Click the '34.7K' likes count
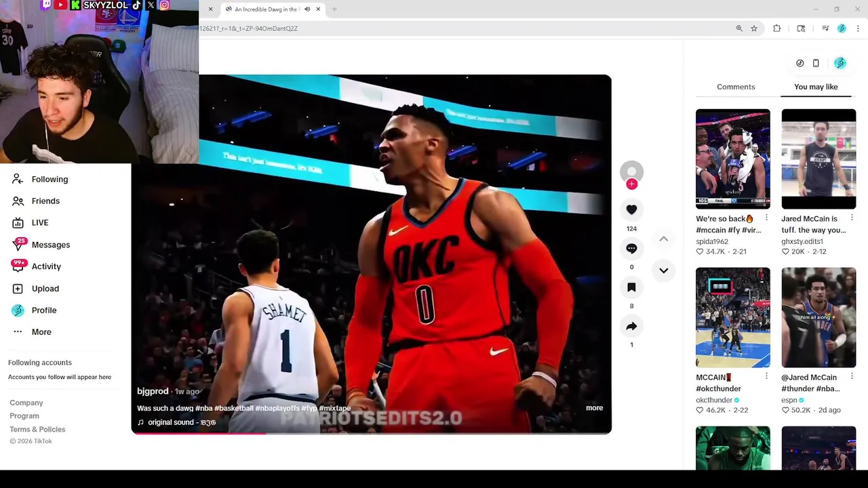This screenshot has height=488, width=868. 715,251
